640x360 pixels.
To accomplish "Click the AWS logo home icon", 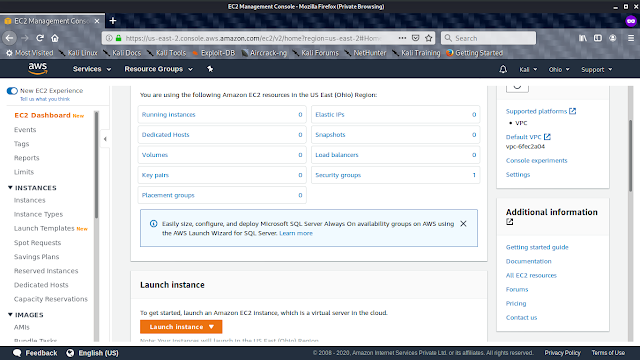I will pos(38,69).
